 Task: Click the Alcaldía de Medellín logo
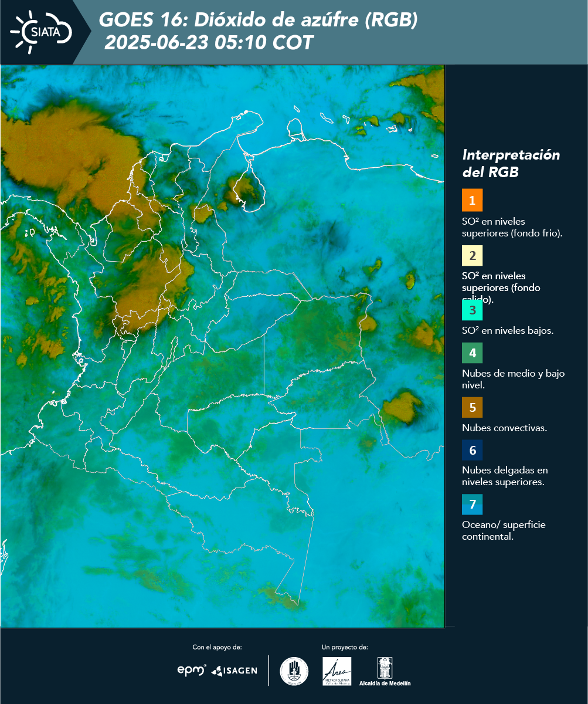pyautogui.click(x=385, y=671)
